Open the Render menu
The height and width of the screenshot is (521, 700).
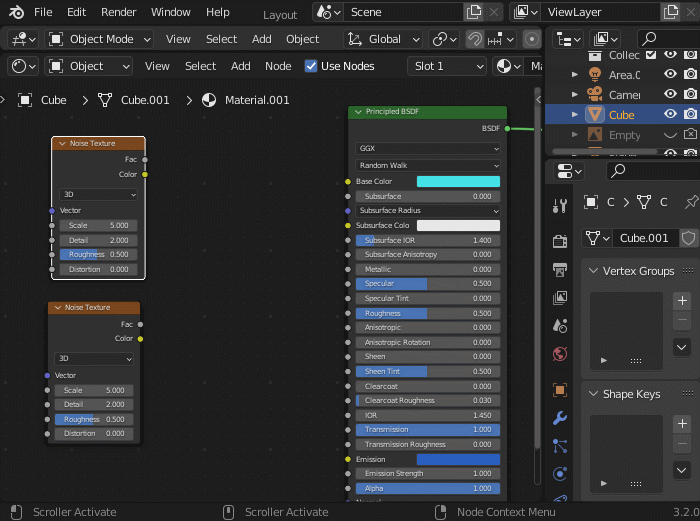click(119, 12)
